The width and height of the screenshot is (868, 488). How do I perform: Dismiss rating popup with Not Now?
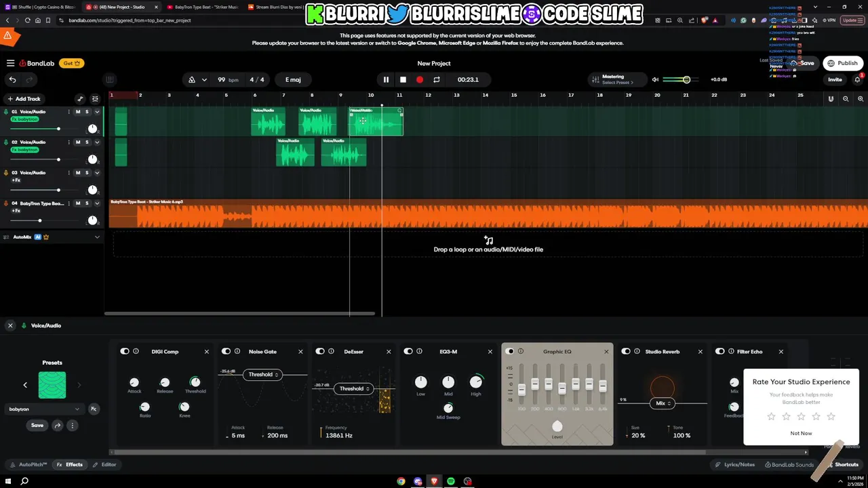tap(801, 433)
